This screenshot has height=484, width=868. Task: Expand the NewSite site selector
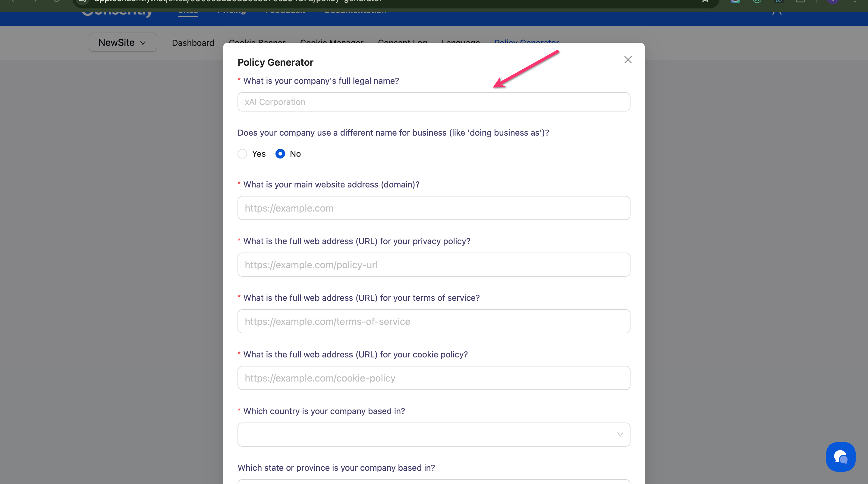123,42
